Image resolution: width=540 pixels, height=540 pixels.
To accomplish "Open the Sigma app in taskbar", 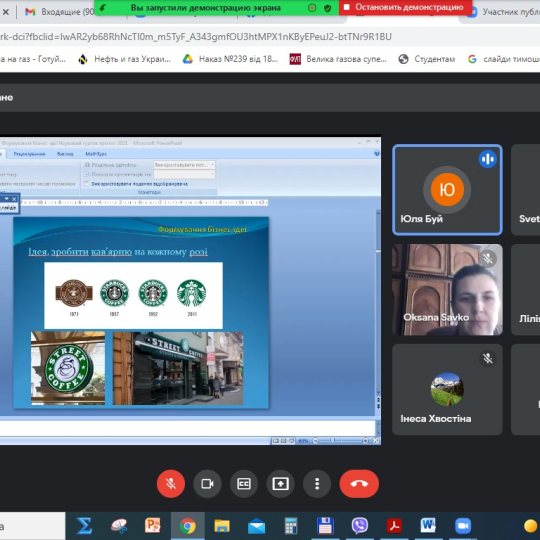I will pos(84,526).
